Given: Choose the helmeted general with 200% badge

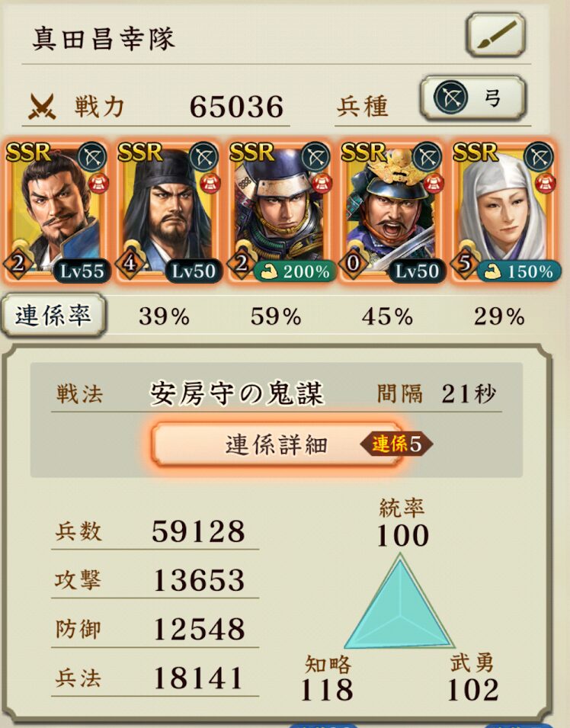Looking at the screenshot, I should (x=280, y=211).
